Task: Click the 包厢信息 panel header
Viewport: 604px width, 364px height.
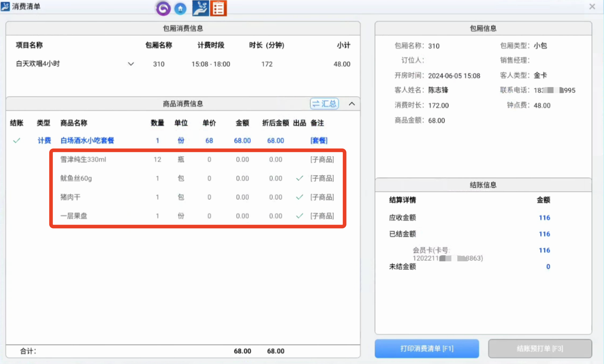Action: (x=483, y=29)
